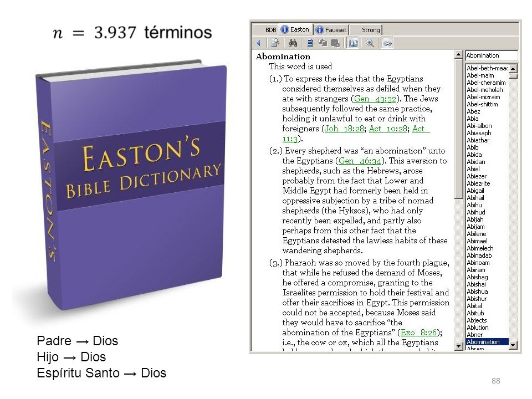The image size is (532, 399).
Task: Select Abel-meholah entry
Action: tap(484, 90)
